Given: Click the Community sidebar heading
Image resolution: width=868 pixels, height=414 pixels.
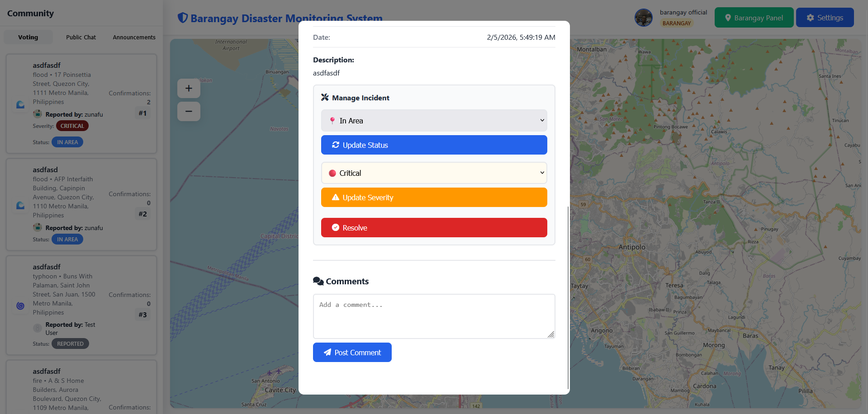Looking at the screenshot, I should click(x=30, y=13).
